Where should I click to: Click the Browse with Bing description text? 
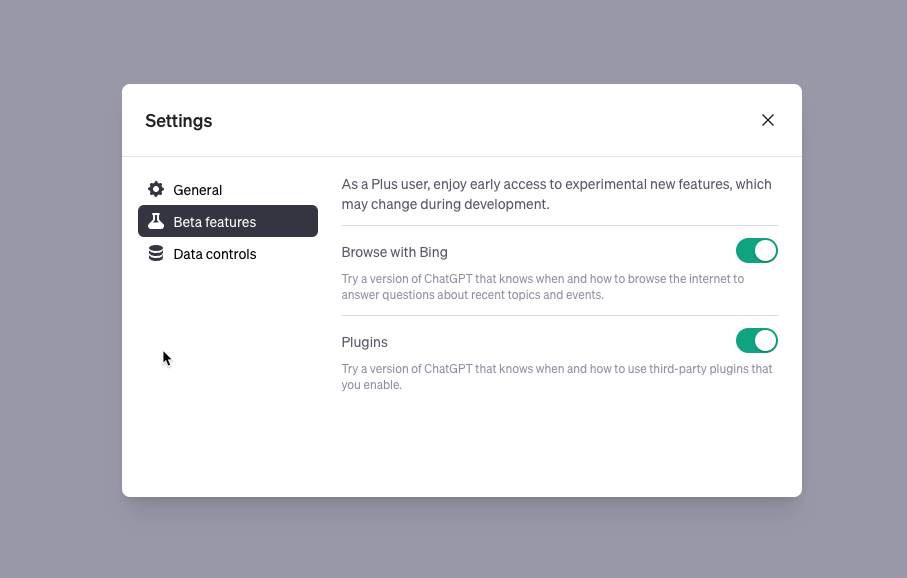click(x=543, y=286)
